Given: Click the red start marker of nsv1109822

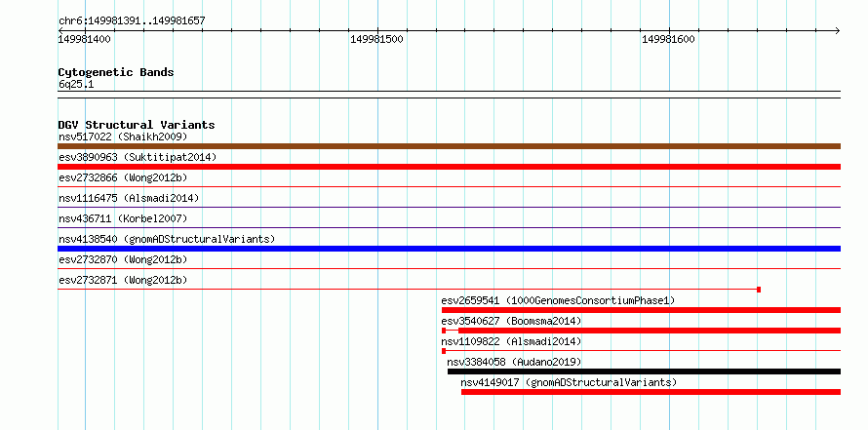Looking at the screenshot, I should [x=444, y=351].
